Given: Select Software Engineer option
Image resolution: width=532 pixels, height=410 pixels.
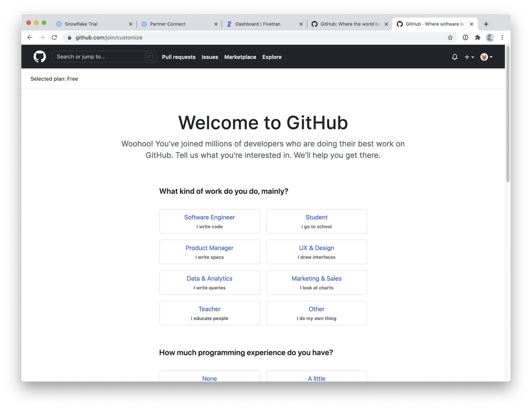Looking at the screenshot, I should tap(209, 221).
